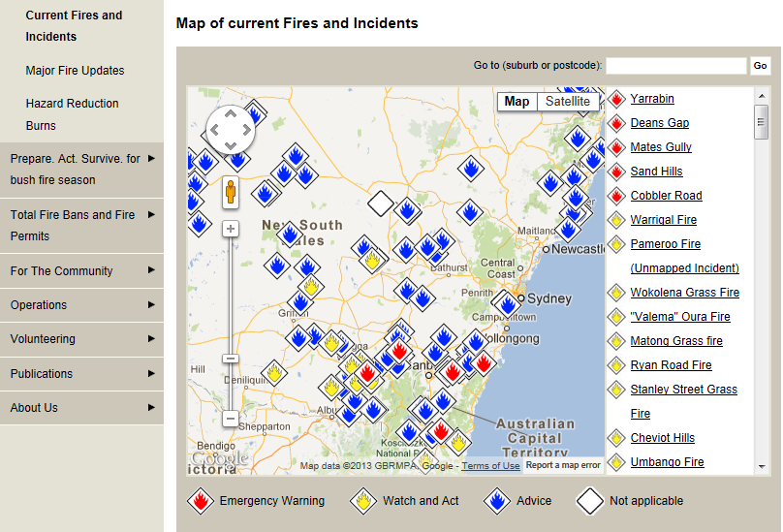Open the Mates Gully incident link

click(x=661, y=147)
